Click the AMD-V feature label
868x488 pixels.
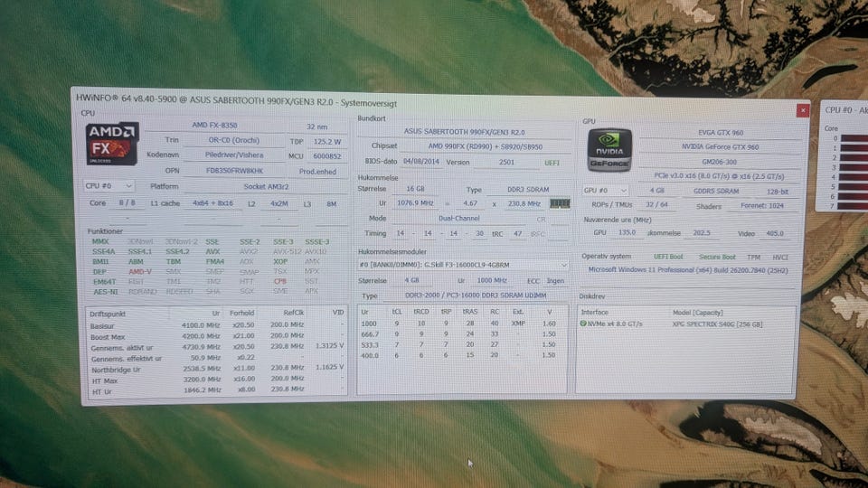(x=140, y=272)
